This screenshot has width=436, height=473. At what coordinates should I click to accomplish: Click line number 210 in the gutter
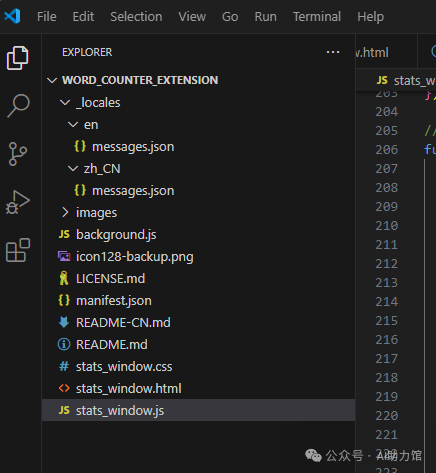click(x=387, y=226)
